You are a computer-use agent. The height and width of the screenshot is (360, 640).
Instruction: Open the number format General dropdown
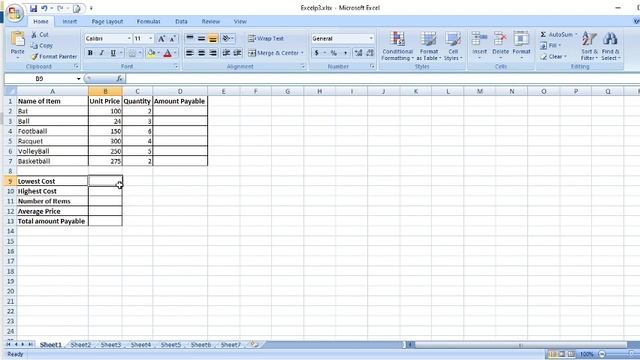(371, 38)
